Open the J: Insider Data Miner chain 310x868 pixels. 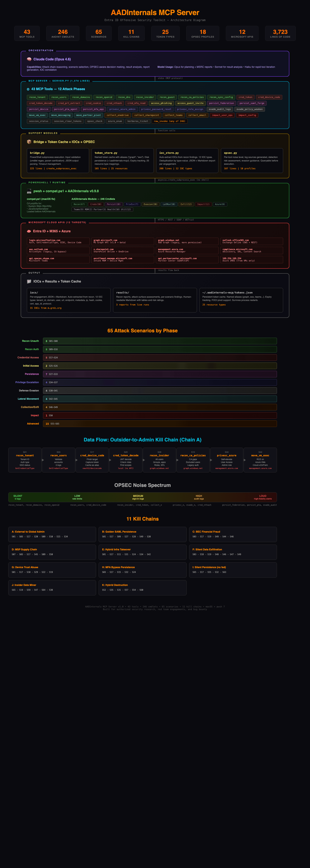coord(52,588)
